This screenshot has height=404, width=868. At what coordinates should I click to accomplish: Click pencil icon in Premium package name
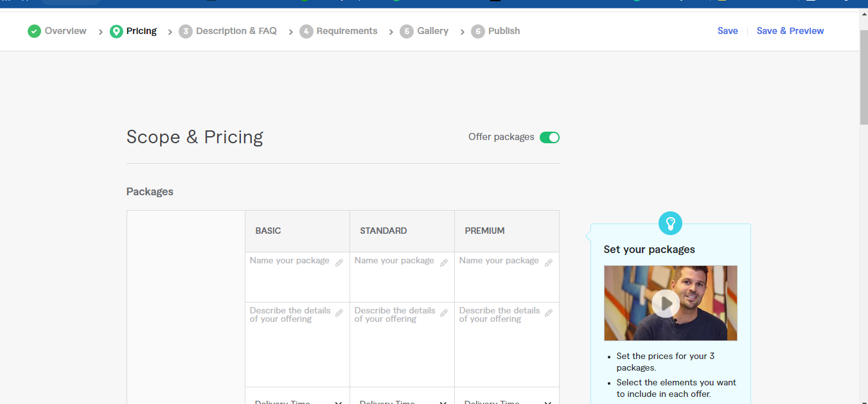(549, 263)
